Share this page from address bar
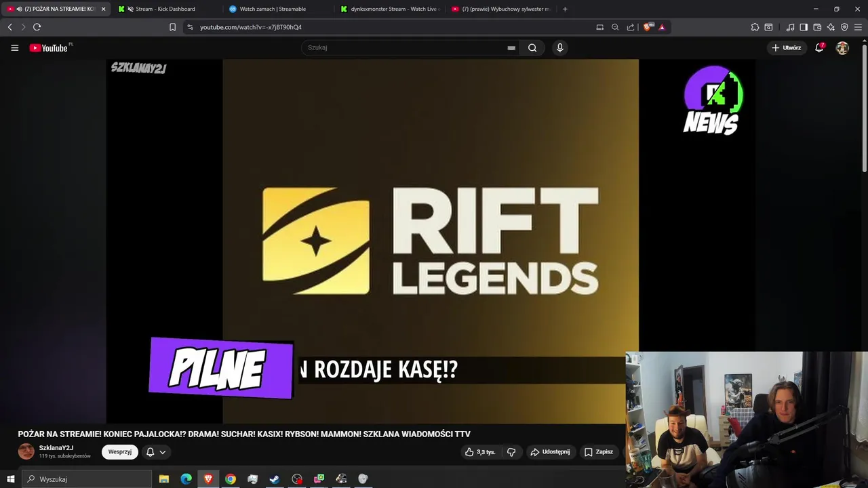Viewport: 868px width, 488px height. pyautogui.click(x=631, y=27)
